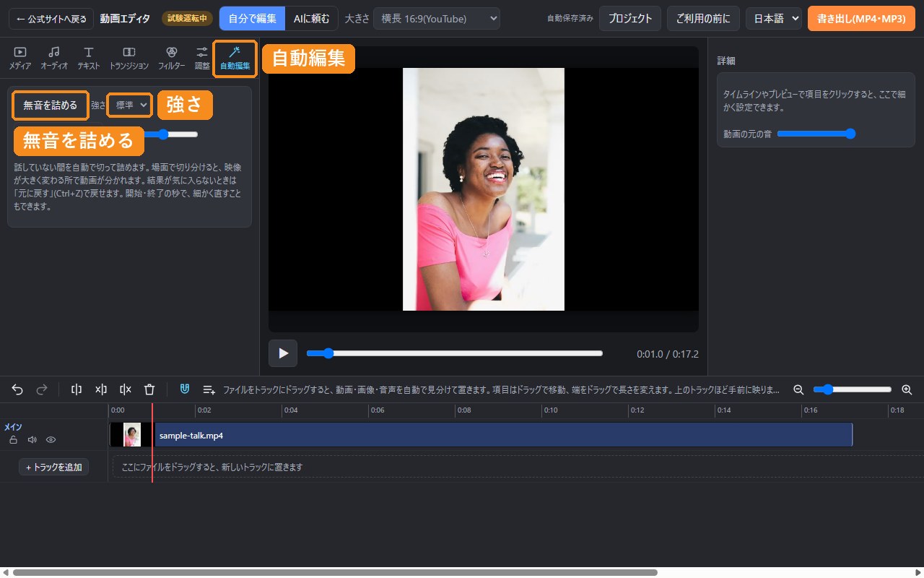Click the 無音を詰める button
924x578 pixels.
point(51,105)
